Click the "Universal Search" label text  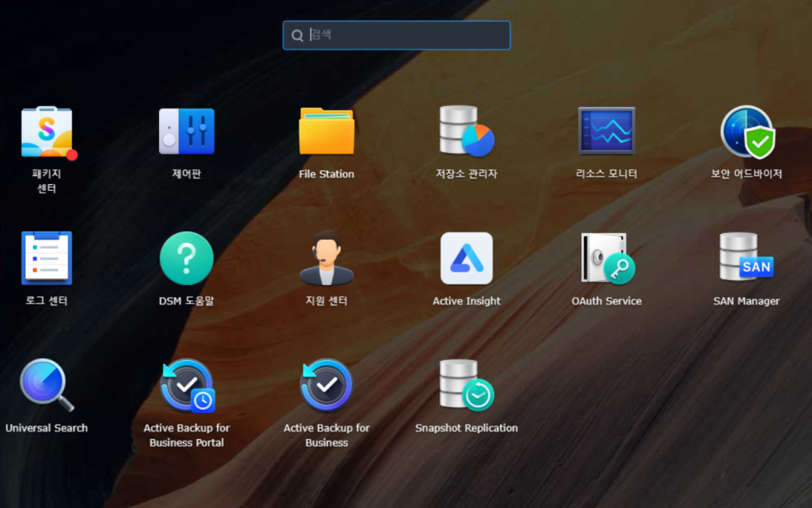point(46,428)
